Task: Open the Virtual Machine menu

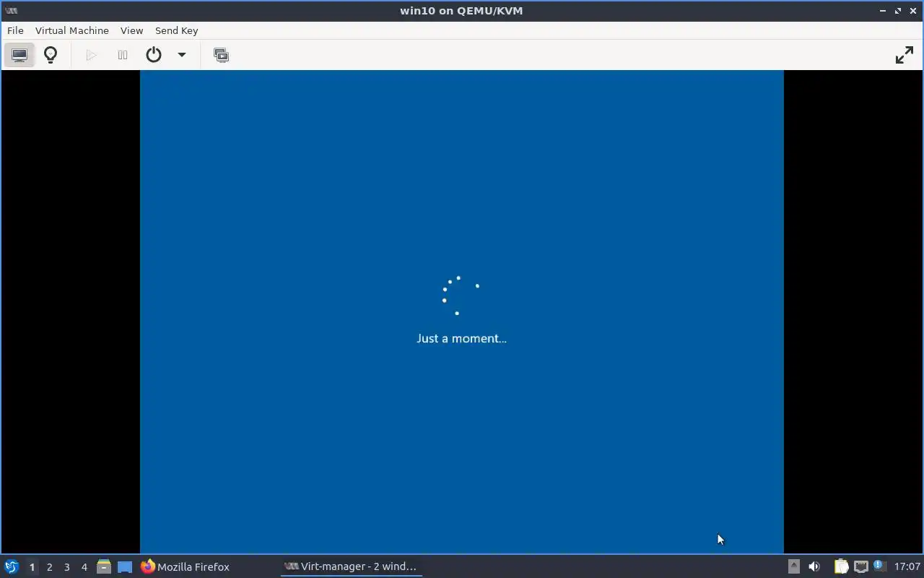Action: pos(72,30)
